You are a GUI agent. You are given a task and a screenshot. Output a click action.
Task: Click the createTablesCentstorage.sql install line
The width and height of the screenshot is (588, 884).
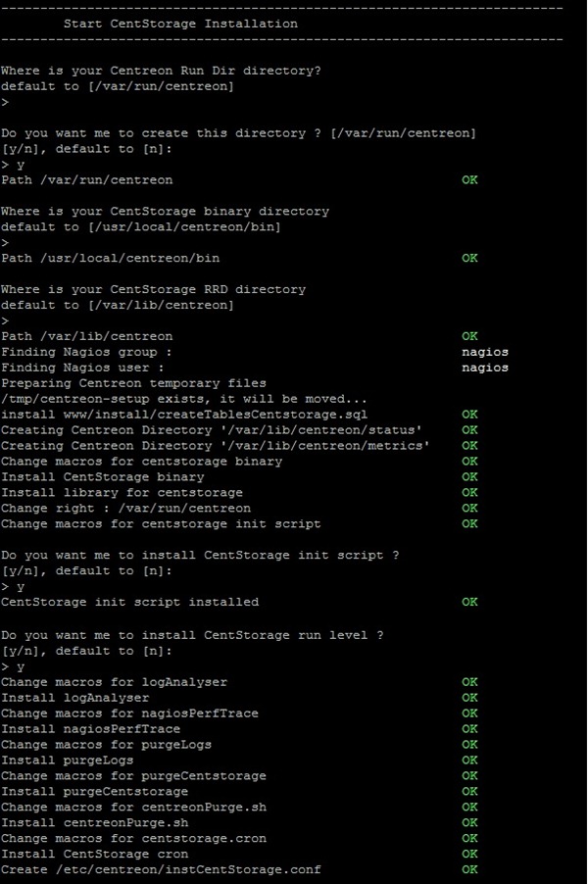click(184, 415)
